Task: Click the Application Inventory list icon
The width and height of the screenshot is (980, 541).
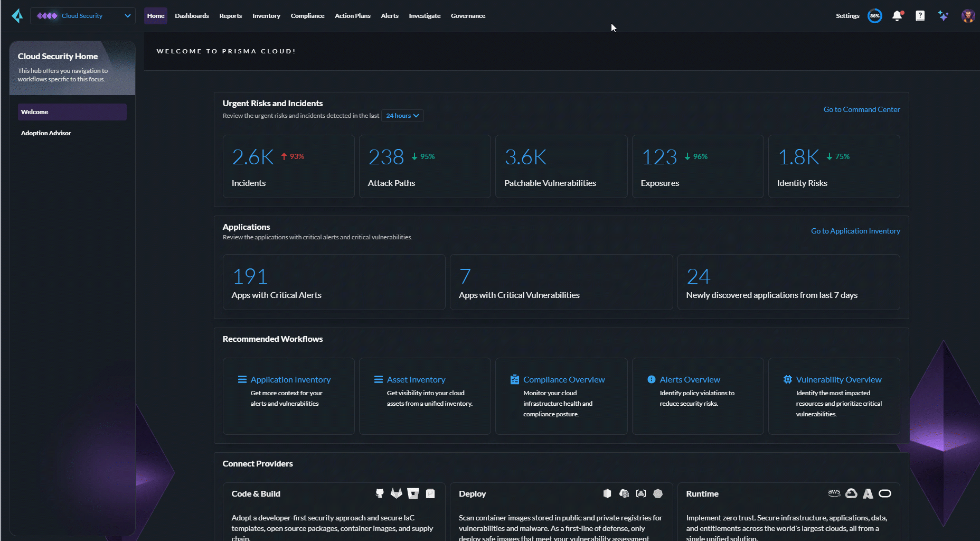Action: click(242, 379)
